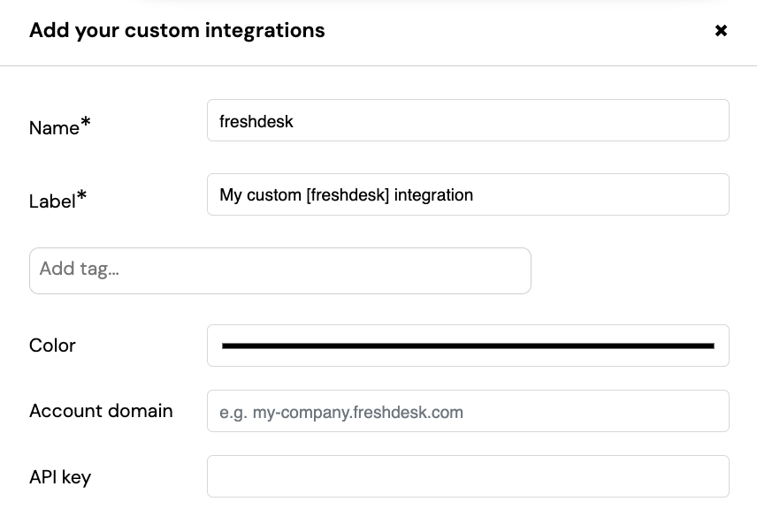Click the Color field label

[53, 346]
